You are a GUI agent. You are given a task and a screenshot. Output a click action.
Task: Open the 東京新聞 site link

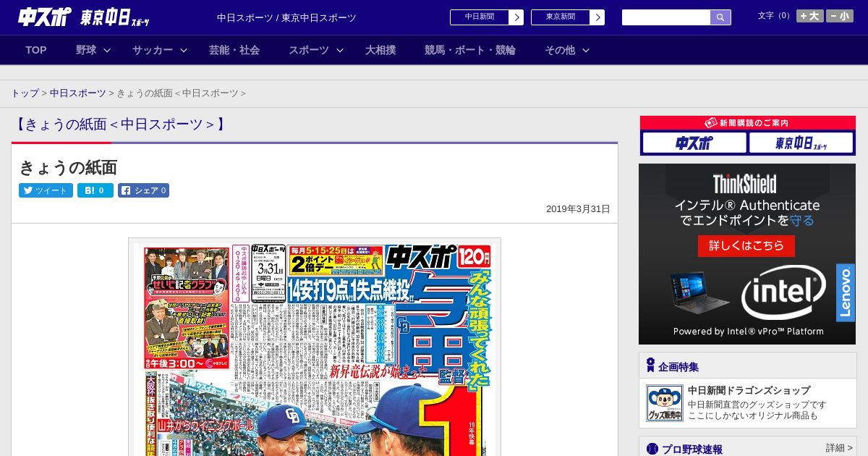coord(561,17)
